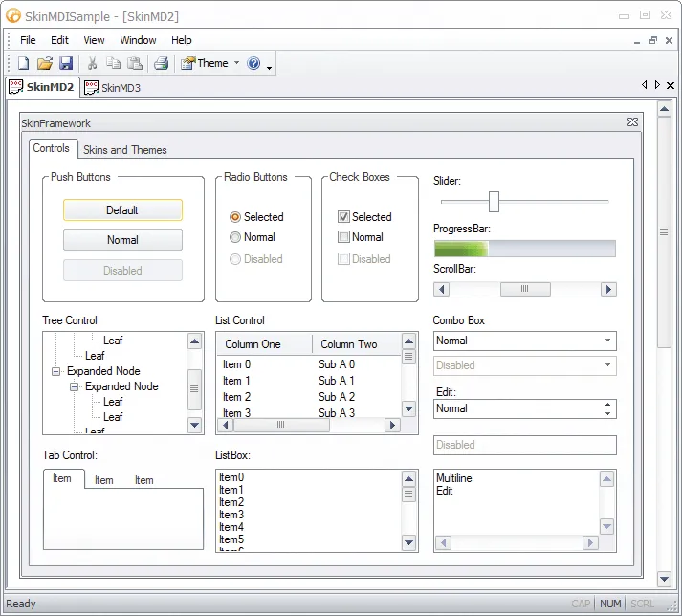Open the Theme dropdown button
The width and height of the screenshot is (682, 616).
[210, 63]
